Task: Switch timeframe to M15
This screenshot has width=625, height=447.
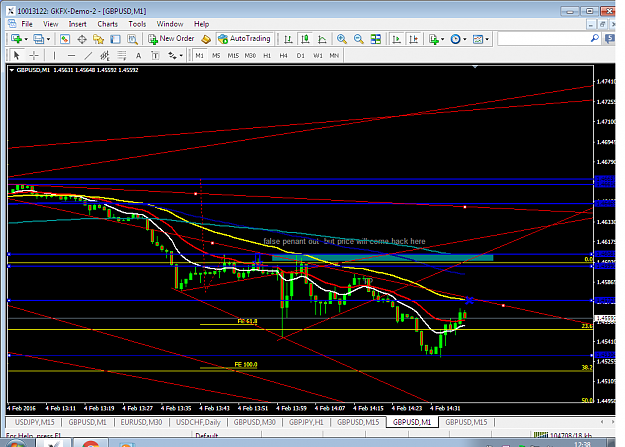Action: [233, 55]
